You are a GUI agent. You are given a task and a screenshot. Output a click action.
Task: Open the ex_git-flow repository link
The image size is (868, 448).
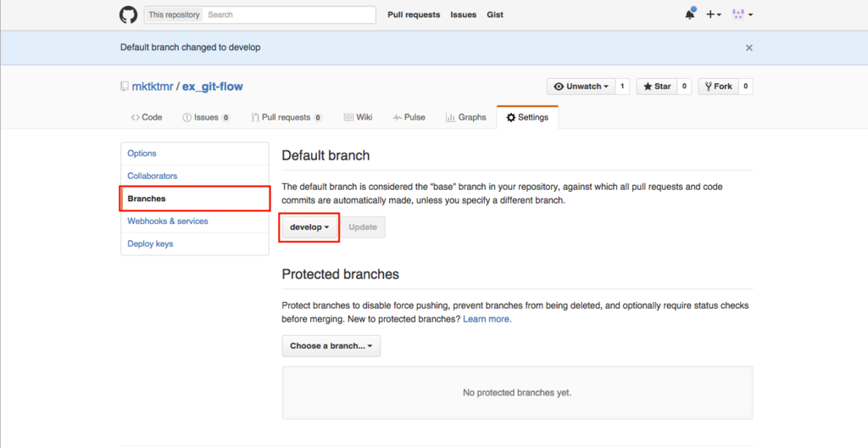(x=213, y=87)
